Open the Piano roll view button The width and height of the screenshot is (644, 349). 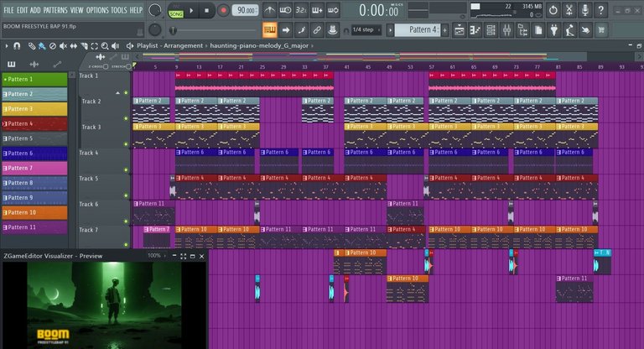pyautogui.click(x=475, y=30)
